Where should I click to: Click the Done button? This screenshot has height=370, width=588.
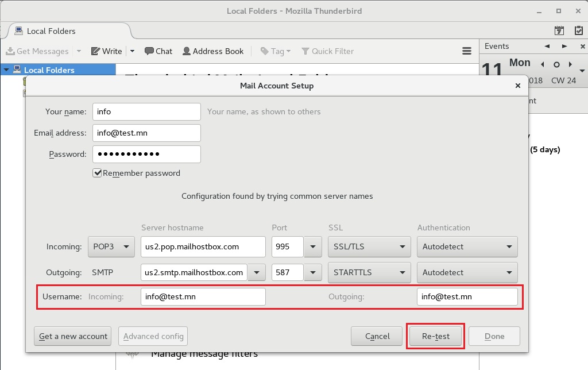pyautogui.click(x=494, y=336)
